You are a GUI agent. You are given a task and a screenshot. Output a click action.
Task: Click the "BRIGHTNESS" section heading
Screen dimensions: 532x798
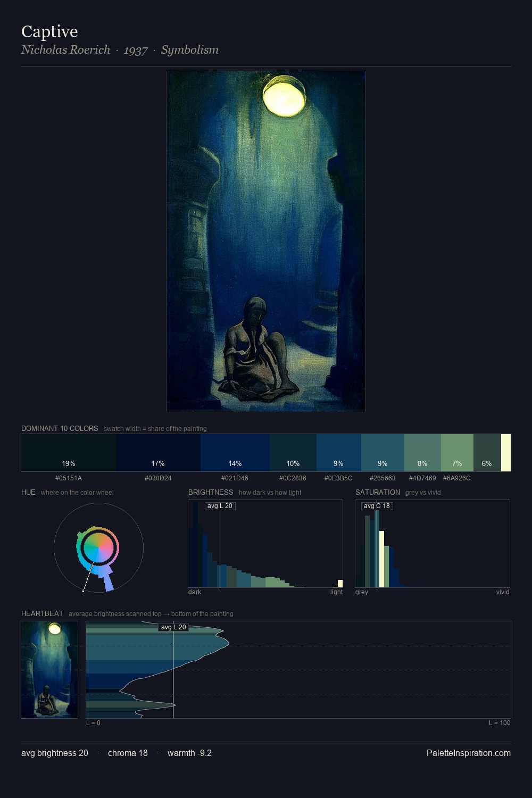click(211, 492)
